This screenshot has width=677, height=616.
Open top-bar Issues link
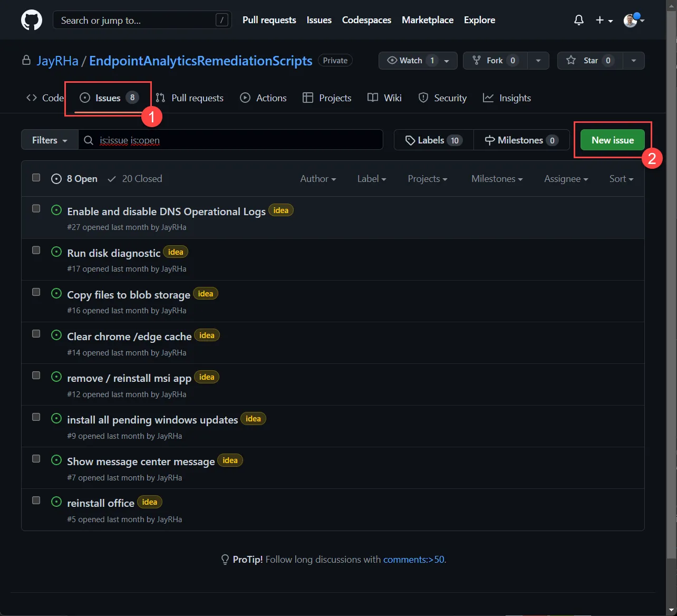point(319,20)
